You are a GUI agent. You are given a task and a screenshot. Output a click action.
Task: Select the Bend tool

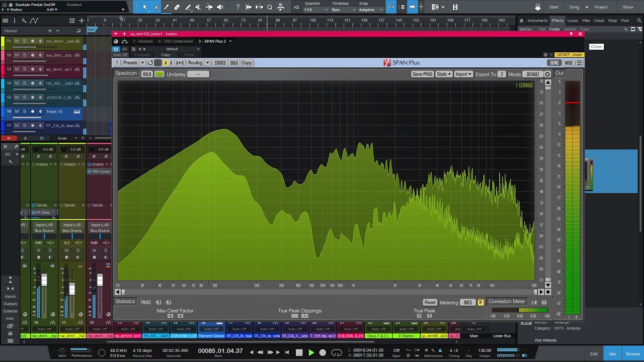pos(209,7)
